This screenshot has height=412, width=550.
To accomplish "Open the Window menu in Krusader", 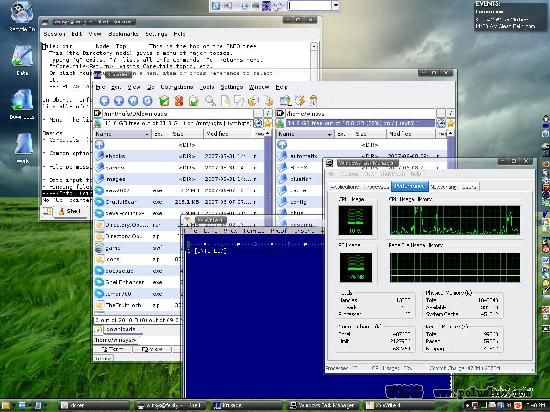I will click(259, 87).
